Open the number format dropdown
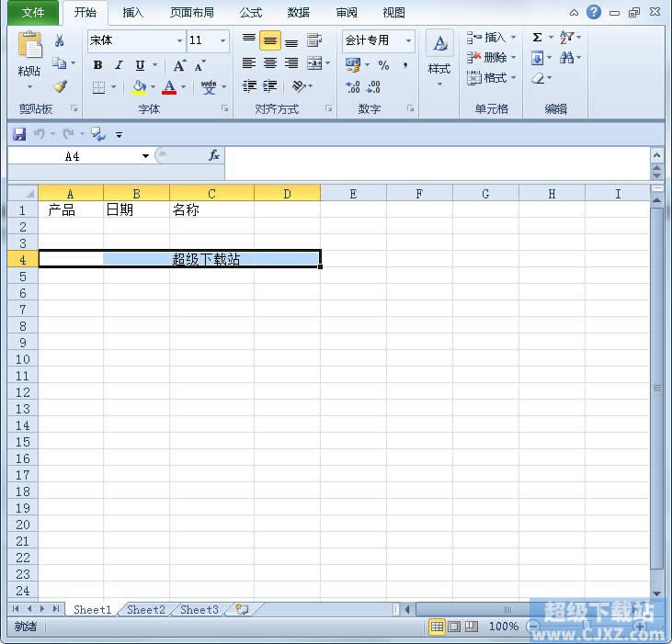The width and height of the screenshot is (672, 644). pos(408,40)
